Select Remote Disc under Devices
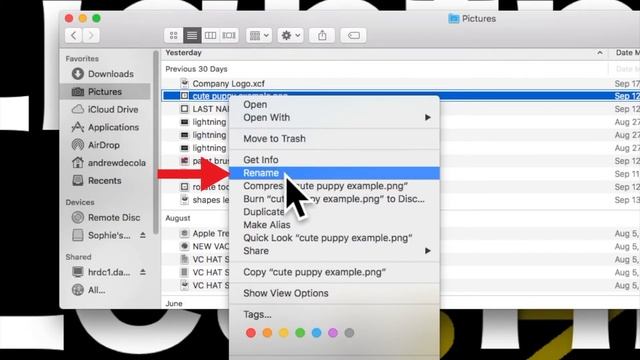The width and height of the screenshot is (640, 360). (x=105, y=218)
